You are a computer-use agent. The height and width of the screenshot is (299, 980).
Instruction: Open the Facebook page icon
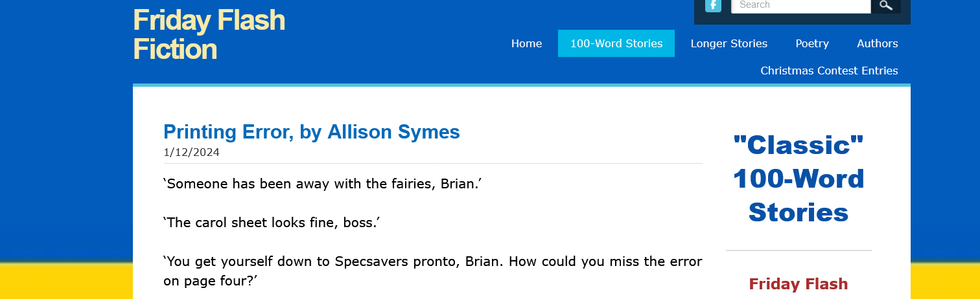(713, 5)
